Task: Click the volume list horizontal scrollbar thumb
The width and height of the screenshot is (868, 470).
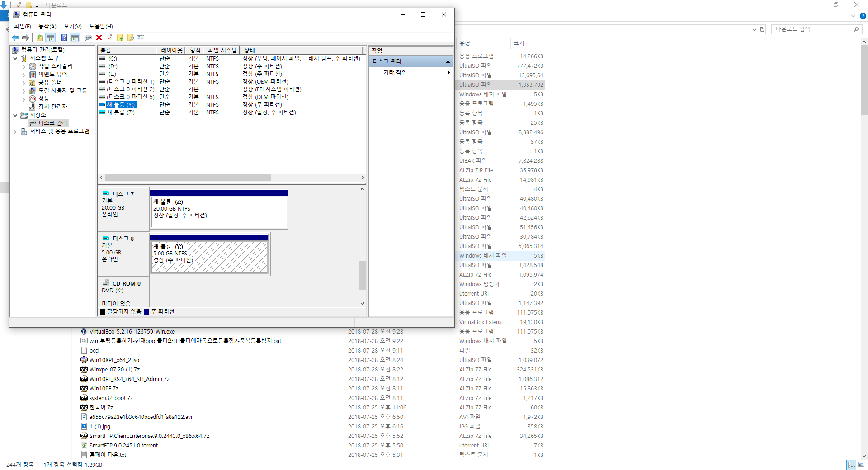Action: 188,178
